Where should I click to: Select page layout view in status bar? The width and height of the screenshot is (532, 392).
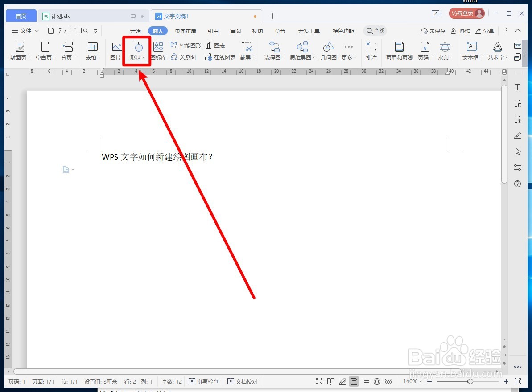(354, 381)
